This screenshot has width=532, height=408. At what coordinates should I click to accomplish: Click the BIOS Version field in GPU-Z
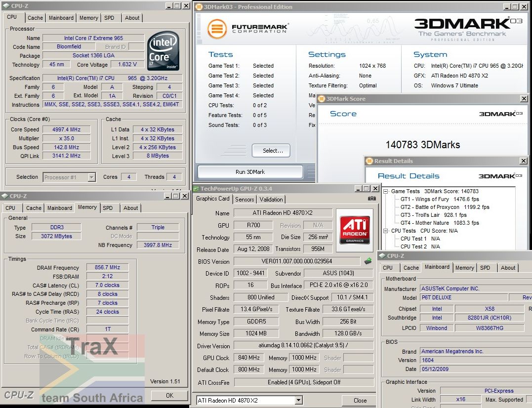click(296, 261)
